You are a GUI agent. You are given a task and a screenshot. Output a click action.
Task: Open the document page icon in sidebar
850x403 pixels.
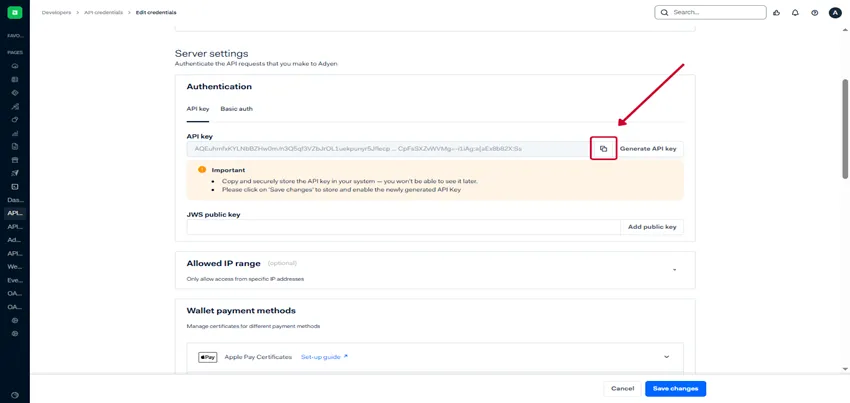(x=15, y=146)
